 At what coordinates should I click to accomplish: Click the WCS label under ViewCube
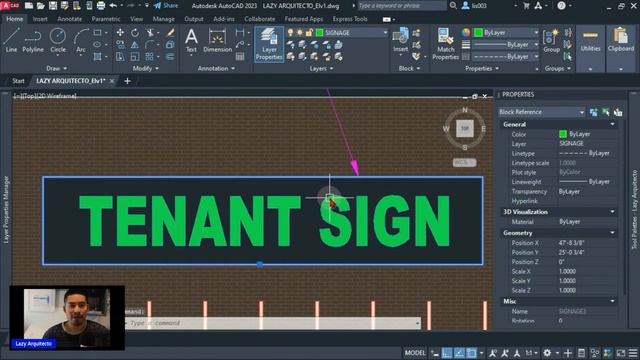coord(464,162)
